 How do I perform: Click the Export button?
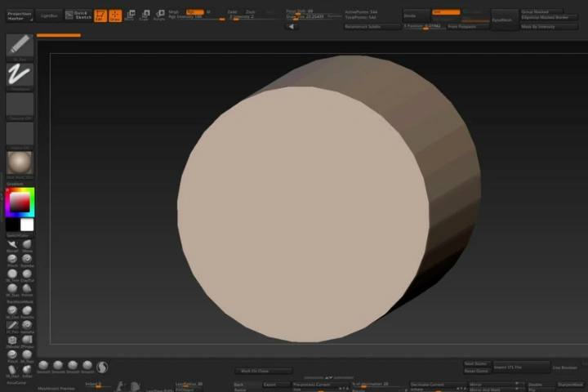coord(276,385)
